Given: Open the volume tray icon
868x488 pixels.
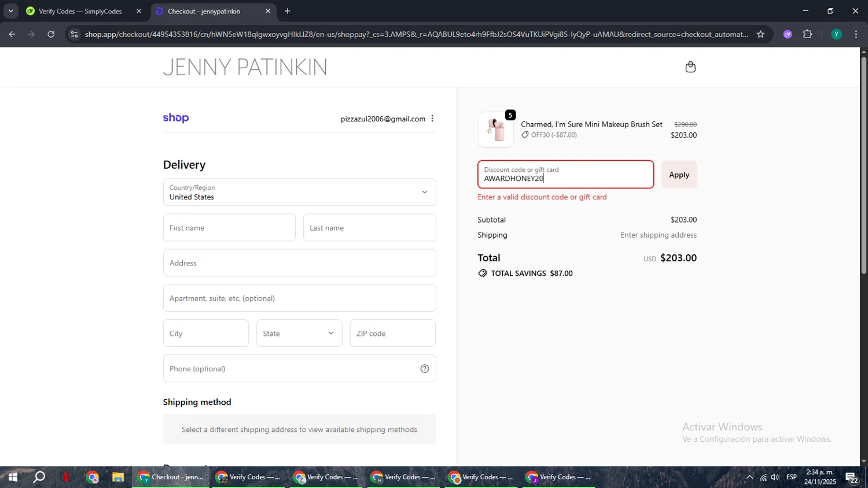Looking at the screenshot, I should tap(775, 478).
